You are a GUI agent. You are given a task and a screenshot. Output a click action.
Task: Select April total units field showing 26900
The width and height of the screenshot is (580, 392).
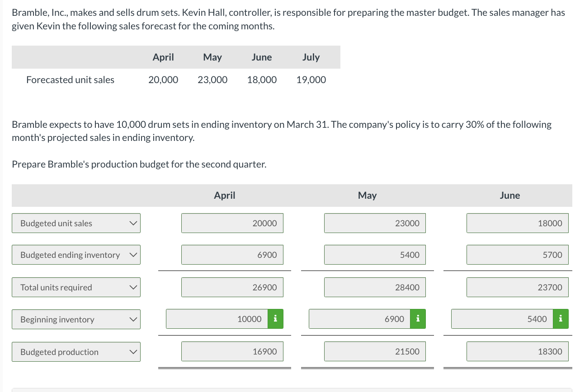click(232, 287)
